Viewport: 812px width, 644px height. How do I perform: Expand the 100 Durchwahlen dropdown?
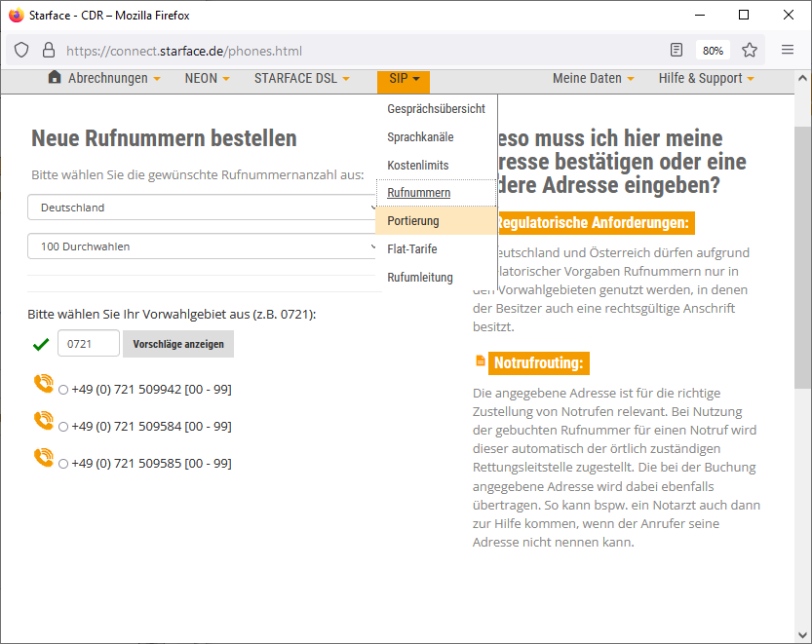click(x=203, y=246)
